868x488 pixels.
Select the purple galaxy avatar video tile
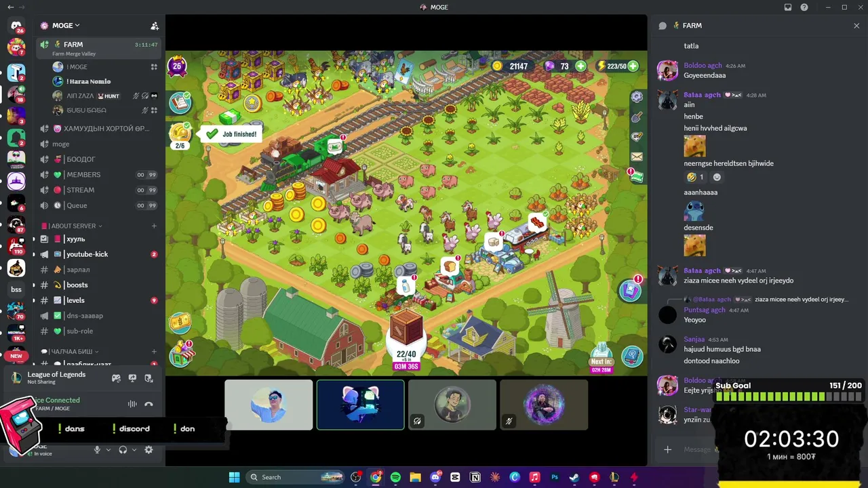(x=544, y=405)
